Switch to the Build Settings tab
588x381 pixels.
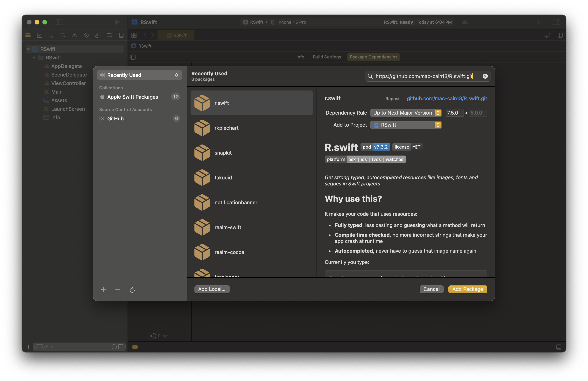pos(327,57)
